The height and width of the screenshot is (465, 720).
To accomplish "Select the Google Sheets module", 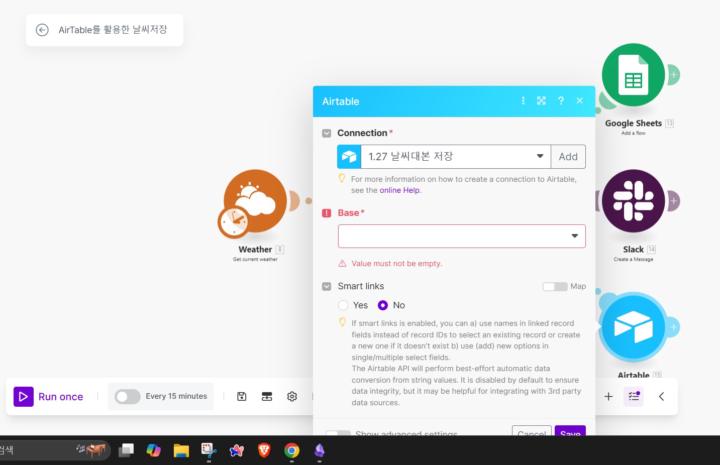I will coord(633,75).
